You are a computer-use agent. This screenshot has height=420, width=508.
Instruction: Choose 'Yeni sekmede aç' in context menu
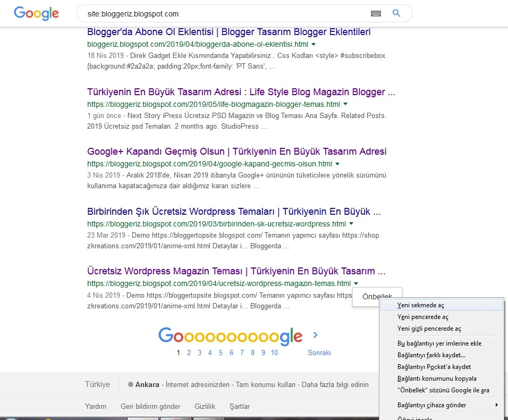[x=441, y=305]
